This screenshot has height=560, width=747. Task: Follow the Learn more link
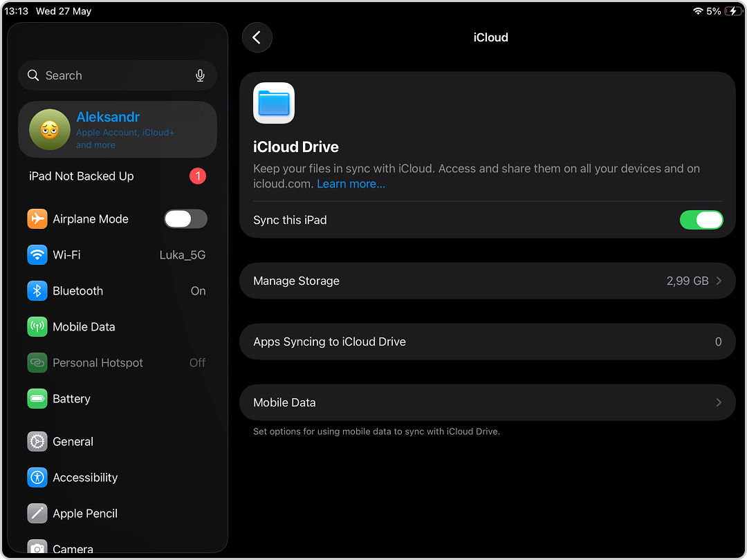(x=351, y=184)
